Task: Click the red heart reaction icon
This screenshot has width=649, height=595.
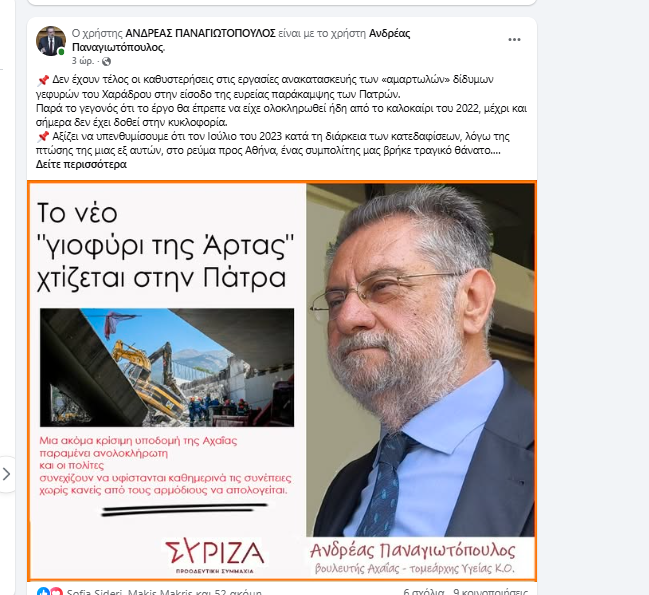Action: point(56,592)
